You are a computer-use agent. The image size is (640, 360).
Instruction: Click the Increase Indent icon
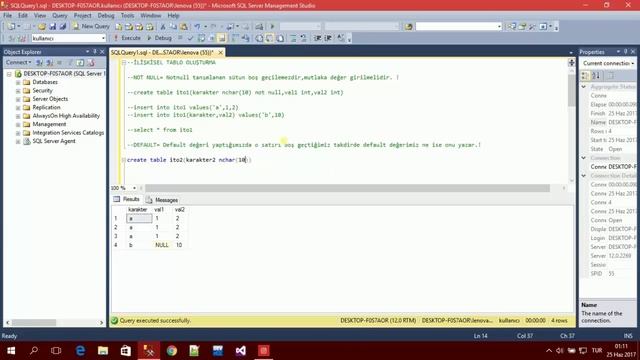(328, 38)
